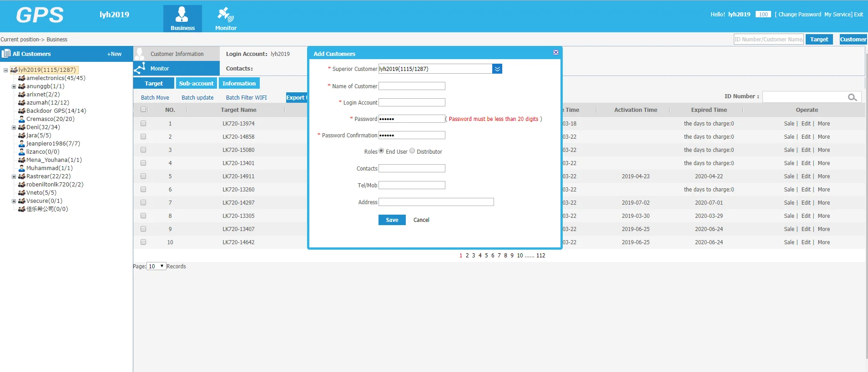Select the End User role
This screenshot has width=868, height=372.
(381, 151)
